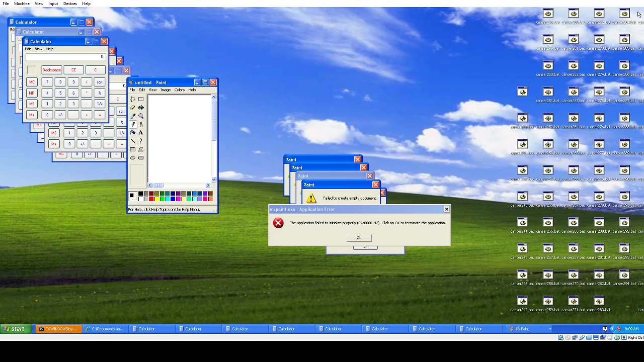
Task: Select the Airbrush spray tool
Action: click(133, 132)
